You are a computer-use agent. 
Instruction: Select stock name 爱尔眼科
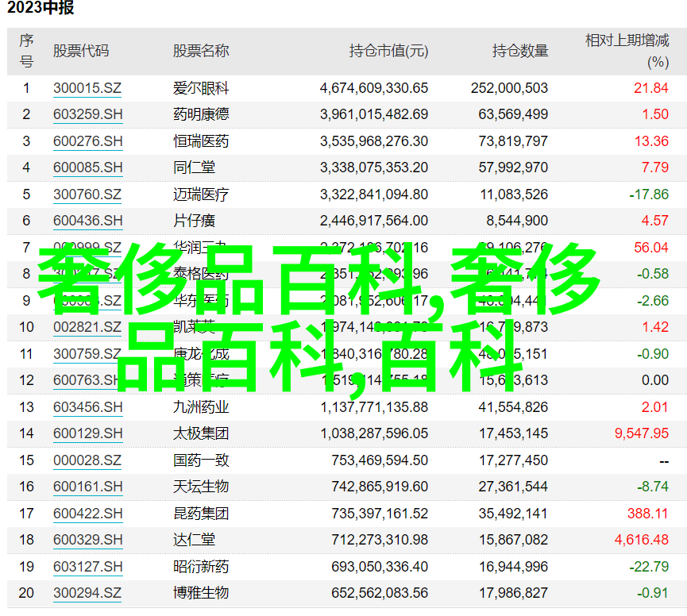pyautogui.click(x=201, y=88)
